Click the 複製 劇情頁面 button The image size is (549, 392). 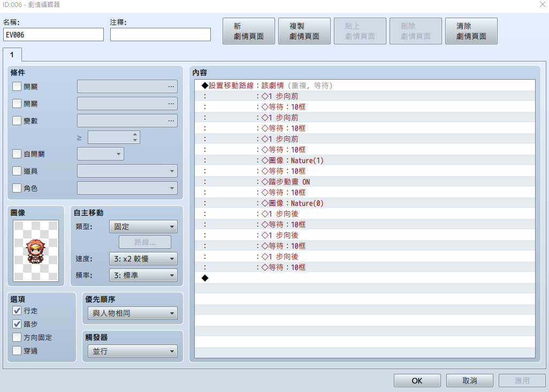click(304, 31)
